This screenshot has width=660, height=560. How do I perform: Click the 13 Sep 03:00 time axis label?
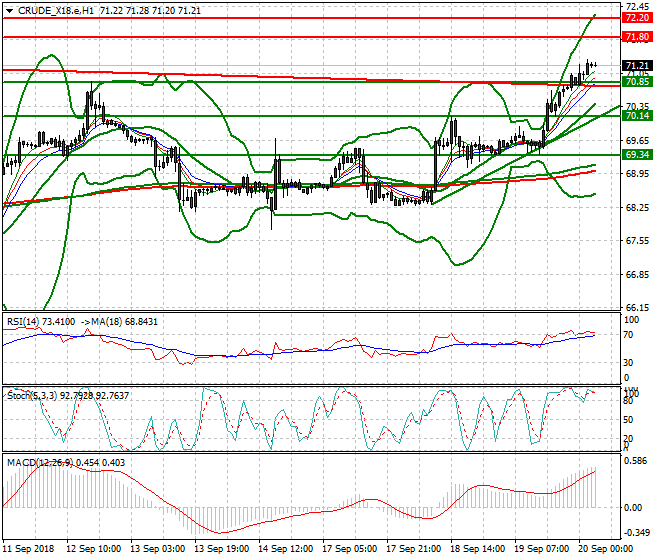(x=157, y=549)
